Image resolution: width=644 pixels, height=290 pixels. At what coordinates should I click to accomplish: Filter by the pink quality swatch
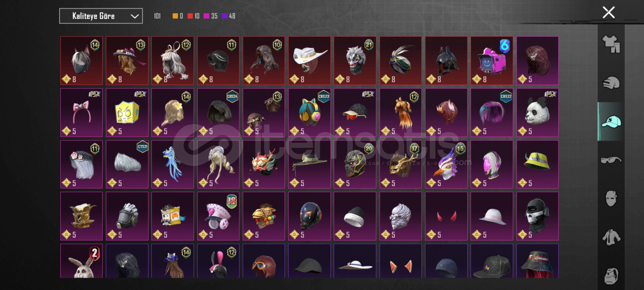tap(206, 16)
